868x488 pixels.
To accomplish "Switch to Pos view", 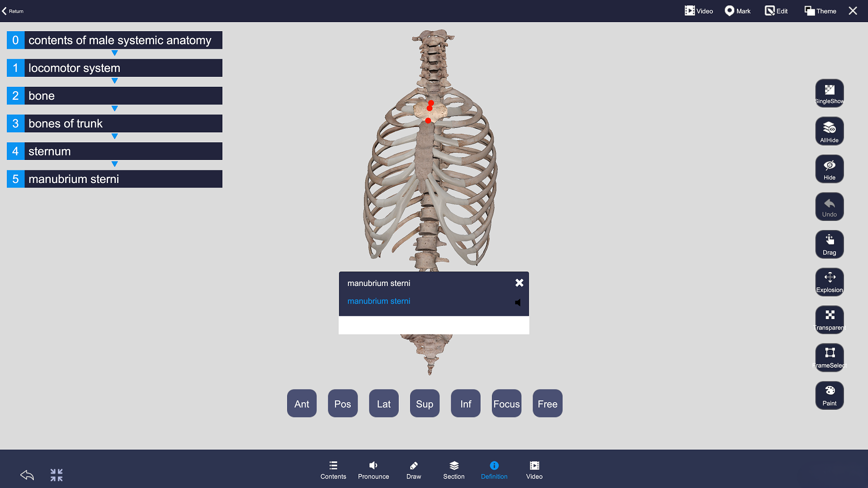I will (342, 404).
